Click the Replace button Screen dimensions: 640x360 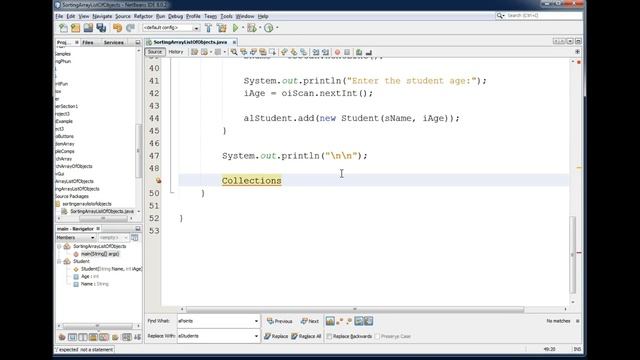[x=276, y=336]
